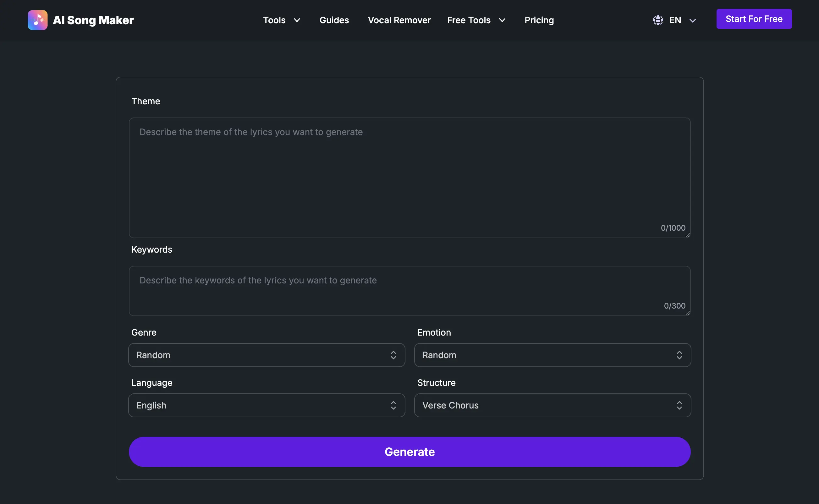Screen dimensions: 819x504
Task: Open the Language dropdown showing English
Action: pyautogui.click(x=267, y=405)
